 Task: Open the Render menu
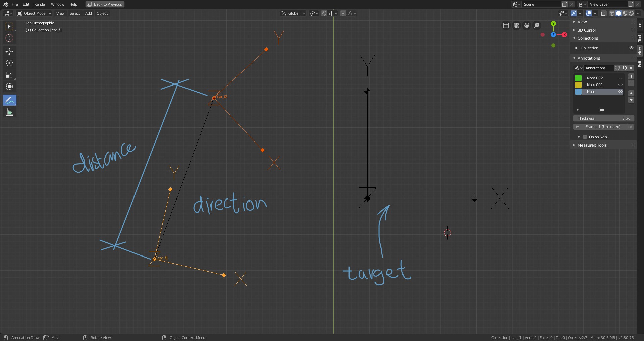point(40,4)
